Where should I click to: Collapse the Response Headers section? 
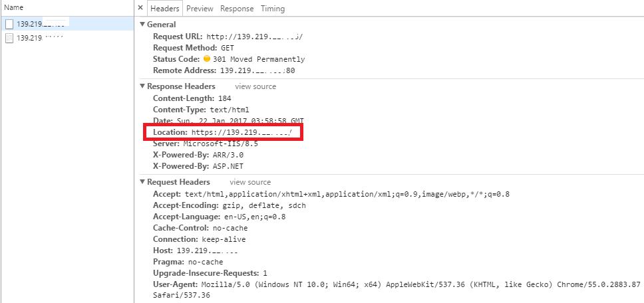tap(142, 86)
